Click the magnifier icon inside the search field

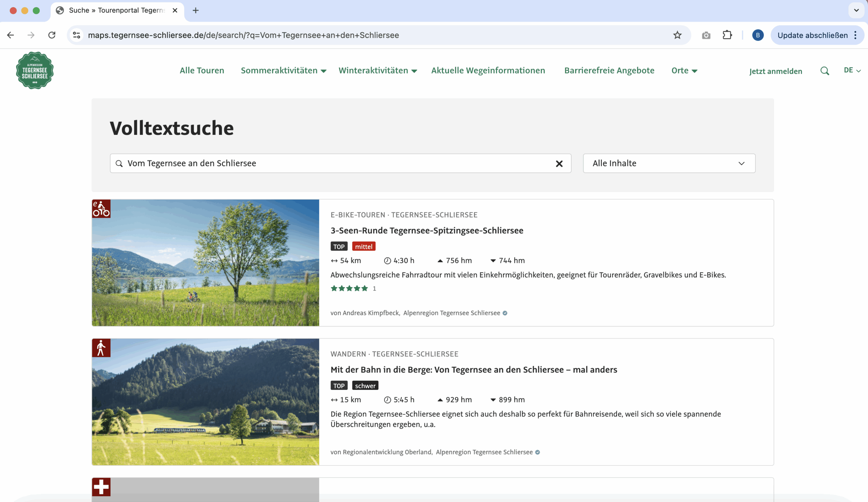119,163
